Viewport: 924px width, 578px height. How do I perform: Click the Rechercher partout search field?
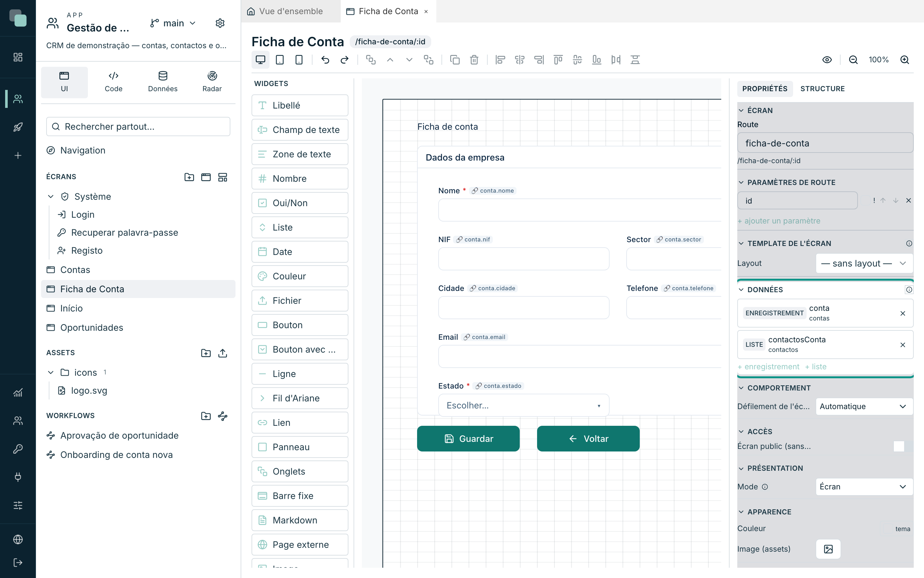[138, 127]
